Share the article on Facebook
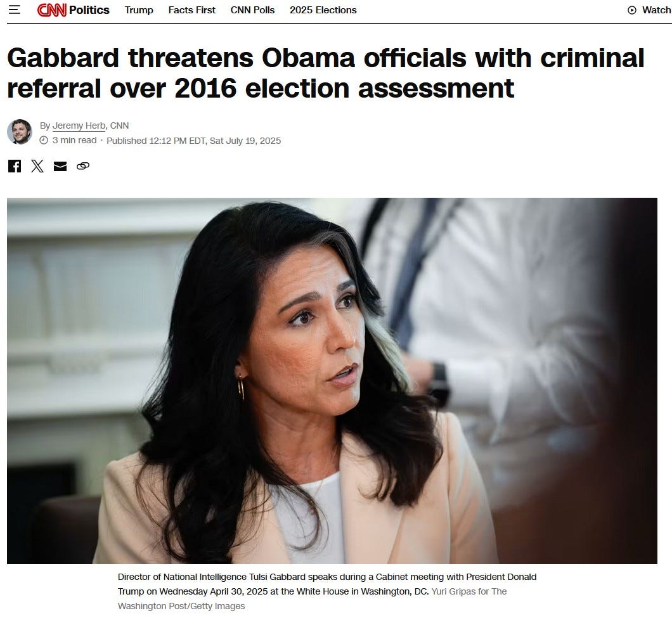The image size is (672, 618). tap(15, 166)
